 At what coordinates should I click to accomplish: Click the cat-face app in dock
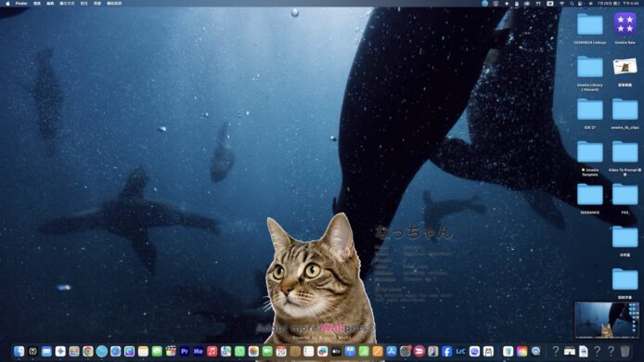coord(488,351)
